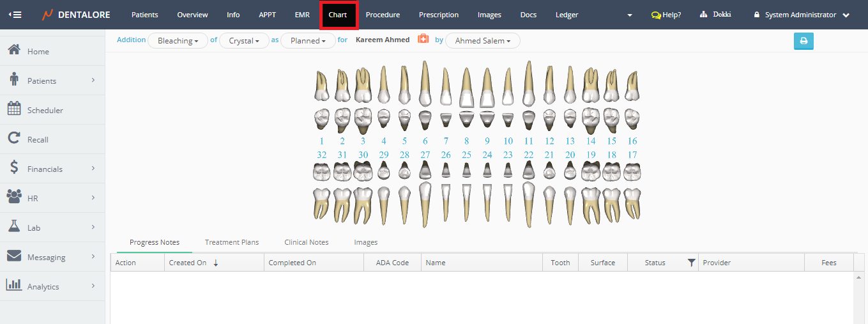Screen dimensions: 868x324
Task: Open Recall in the sidebar
Action: (x=38, y=140)
